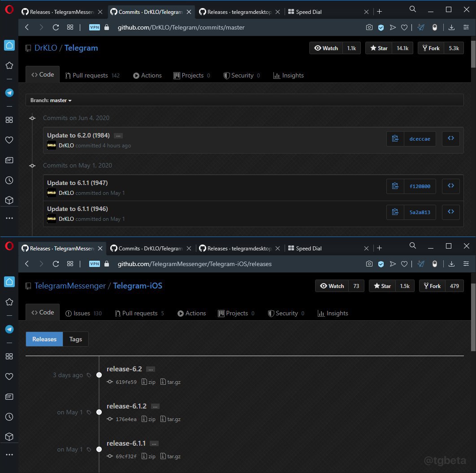This screenshot has height=473, width=476.
Task: Expand commit description for Update to 6.2.0
Action: (118, 136)
